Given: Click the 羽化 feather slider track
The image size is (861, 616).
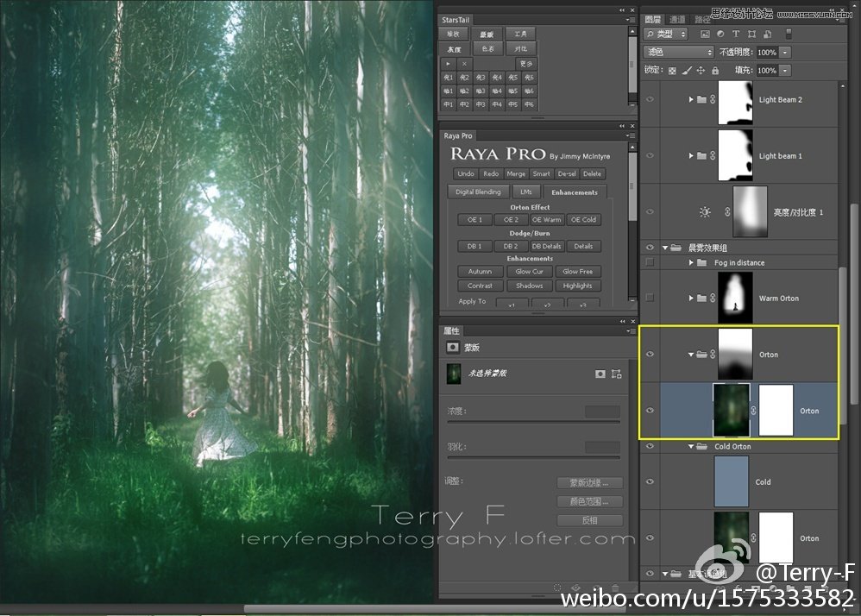Looking at the screenshot, I should click(x=533, y=456).
